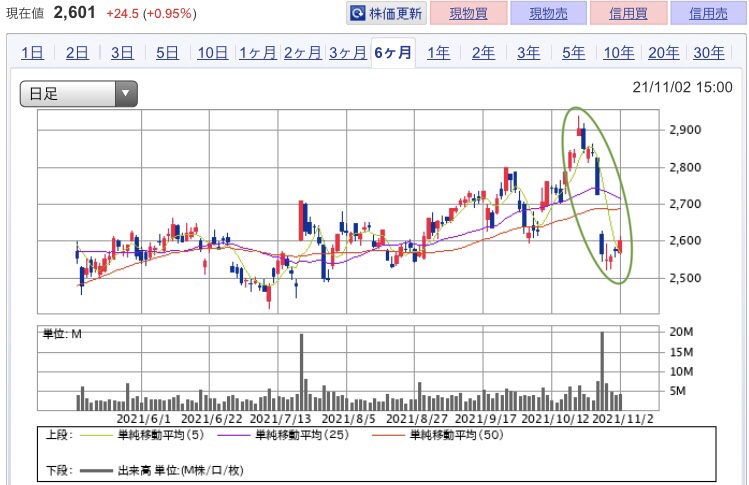The width and height of the screenshot is (749, 485).
Task: Click the 2021/11/2 date label
Action: pos(622,419)
